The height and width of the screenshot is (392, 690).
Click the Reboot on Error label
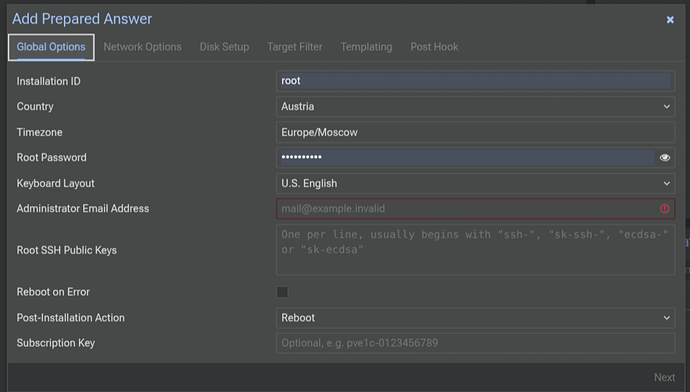click(53, 292)
